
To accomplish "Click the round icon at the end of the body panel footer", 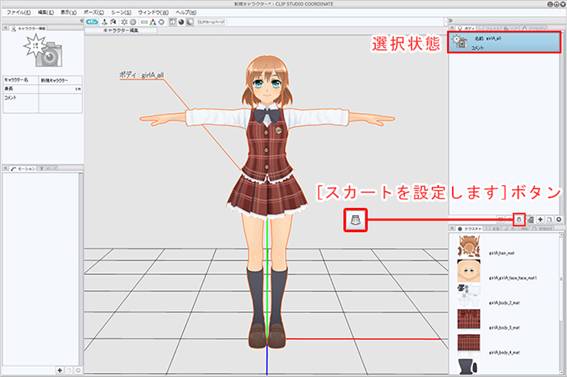I will (x=559, y=219).
